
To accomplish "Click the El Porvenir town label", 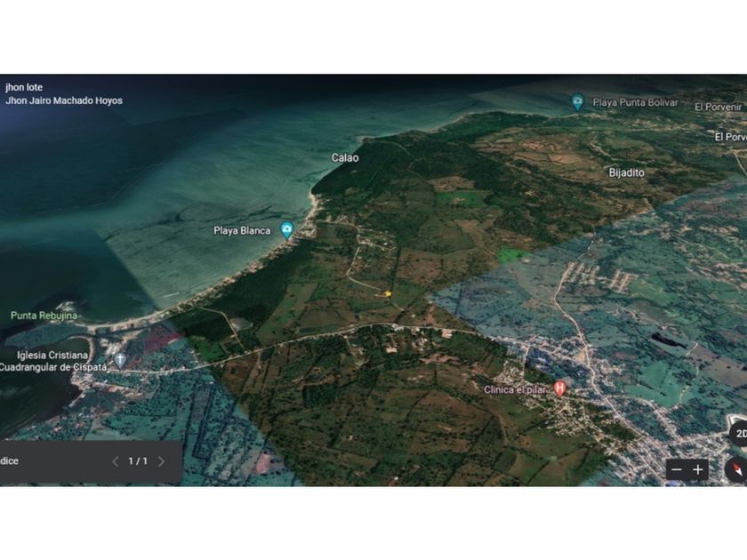I will [718, 107].
